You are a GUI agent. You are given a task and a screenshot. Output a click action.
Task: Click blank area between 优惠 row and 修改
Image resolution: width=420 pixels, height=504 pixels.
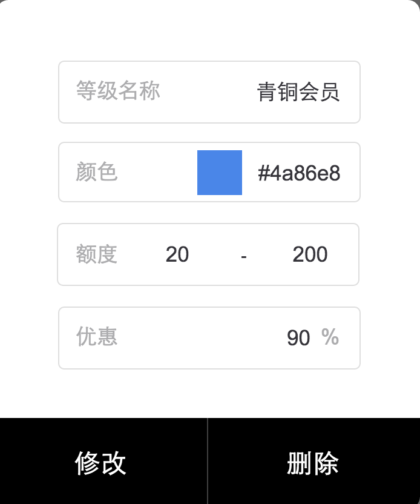[209, 394]
